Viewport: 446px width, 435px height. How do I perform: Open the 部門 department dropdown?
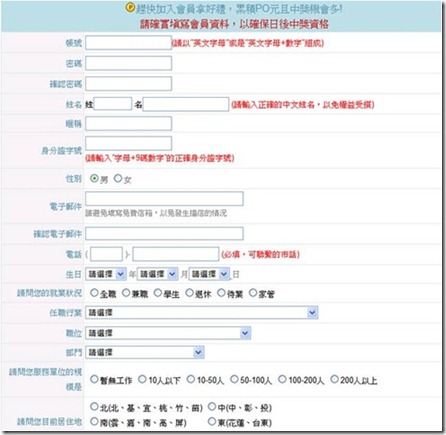click(145, 352)
